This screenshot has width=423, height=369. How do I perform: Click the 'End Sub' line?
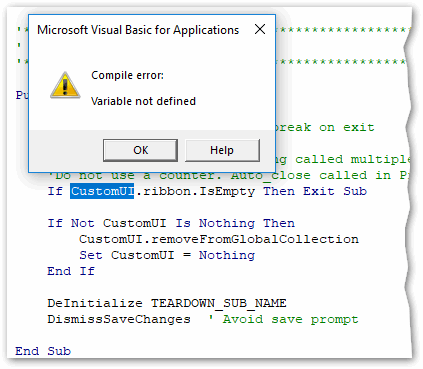click(x=43, y=351)
